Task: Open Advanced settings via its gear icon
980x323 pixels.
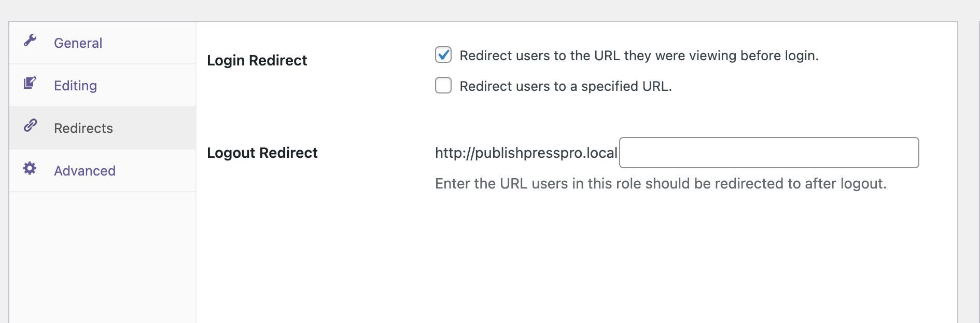Action: coord(30,168)
